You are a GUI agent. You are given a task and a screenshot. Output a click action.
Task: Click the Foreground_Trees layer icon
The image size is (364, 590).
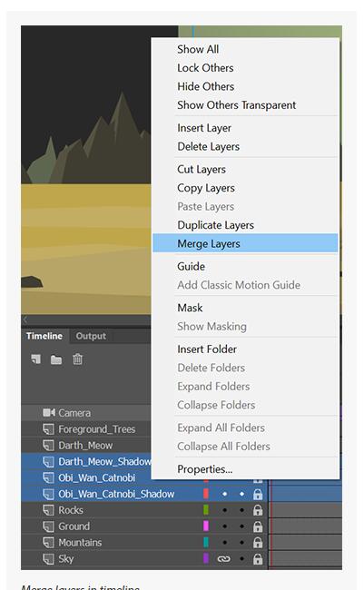(x=48, y=429)
